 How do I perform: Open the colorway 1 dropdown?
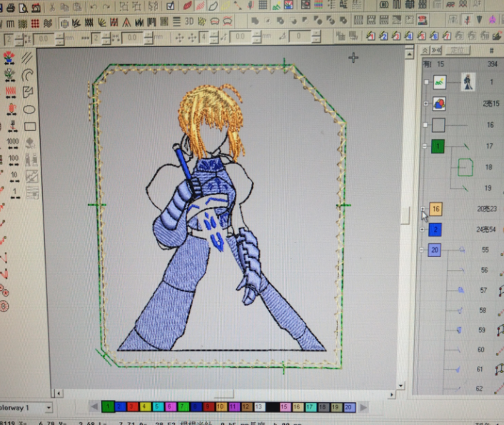(49, 408)
